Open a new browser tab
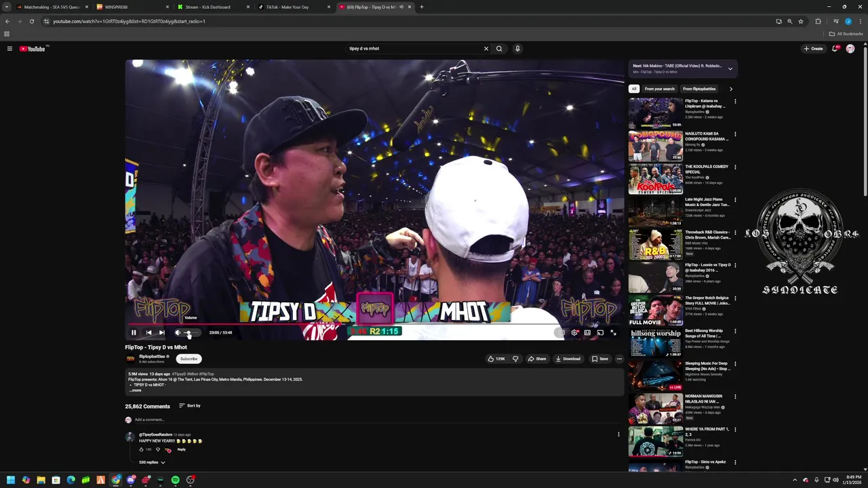The image size is (868, 488). (422, 7)
